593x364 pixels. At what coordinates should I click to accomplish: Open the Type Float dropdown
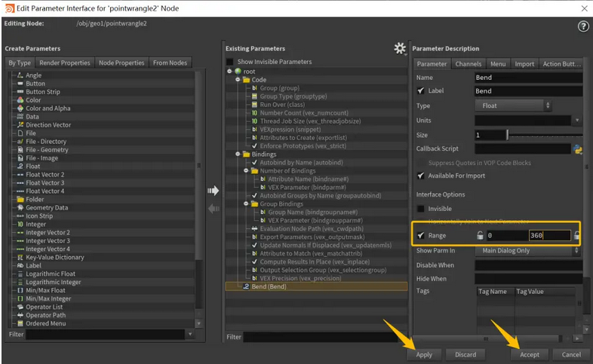click(x=513, y=106)
